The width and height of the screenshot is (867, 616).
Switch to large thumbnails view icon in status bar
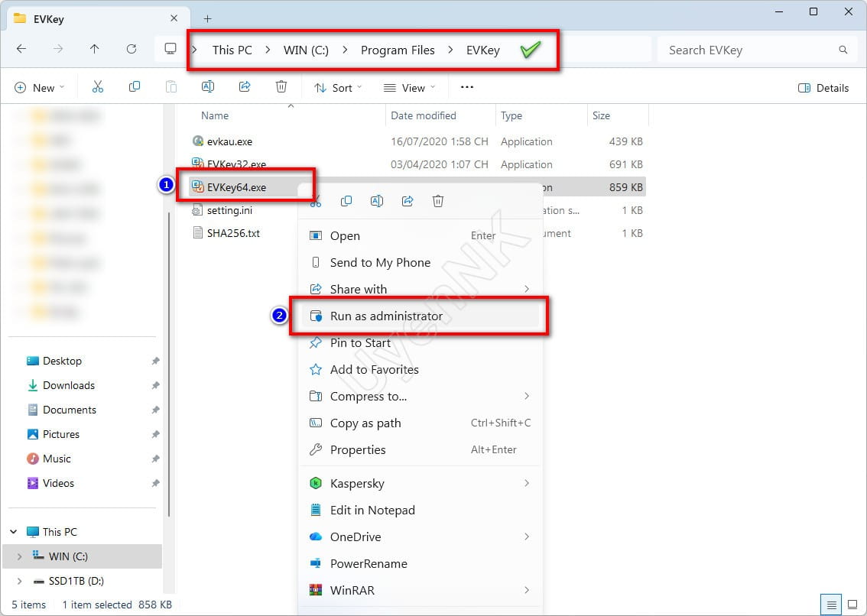852,605
